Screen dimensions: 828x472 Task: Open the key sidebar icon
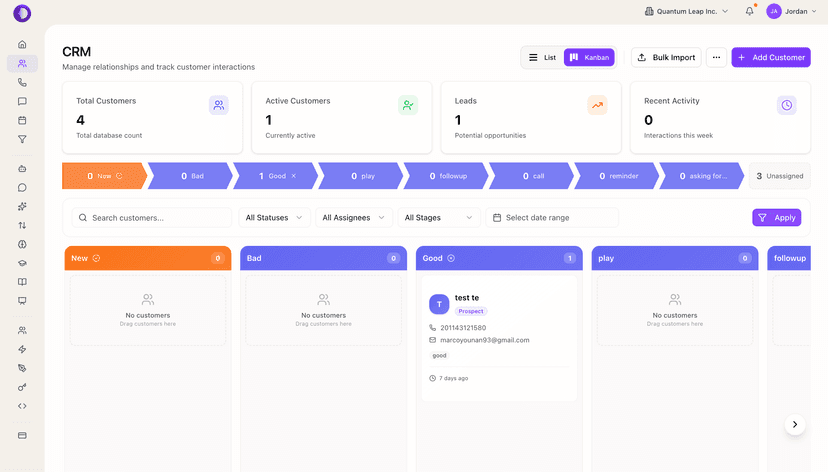tap(22, 387)
